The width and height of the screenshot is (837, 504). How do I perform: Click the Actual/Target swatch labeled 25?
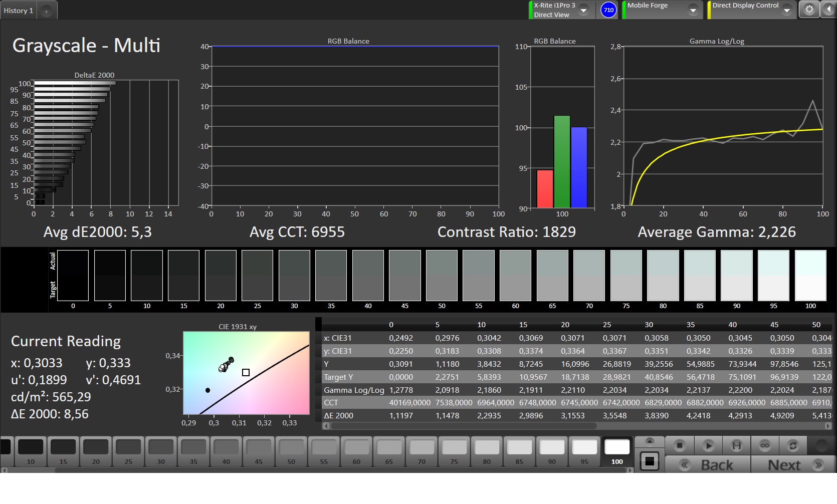(x=257, y=276)
